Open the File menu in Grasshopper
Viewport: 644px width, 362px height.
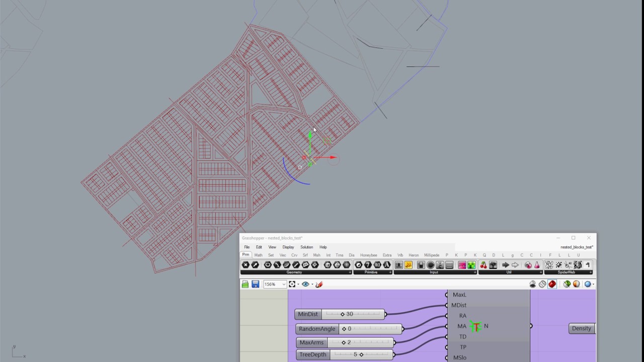(247, 247)
